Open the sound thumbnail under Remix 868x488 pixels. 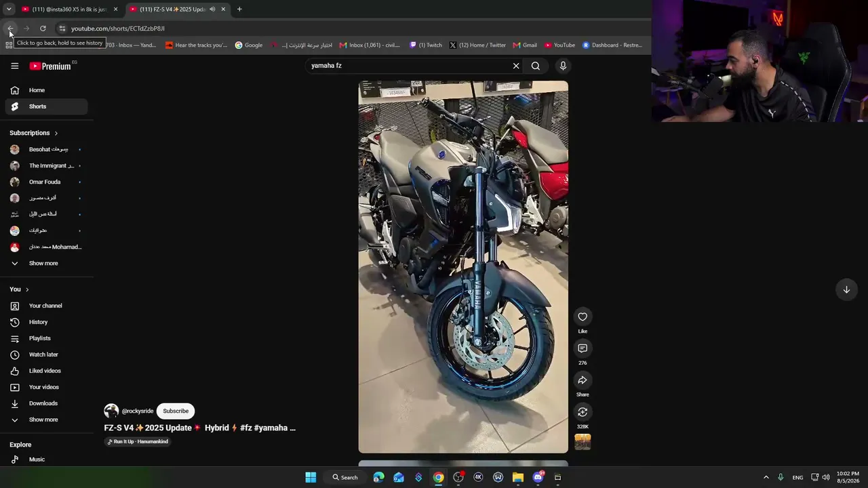coord(583,442)
